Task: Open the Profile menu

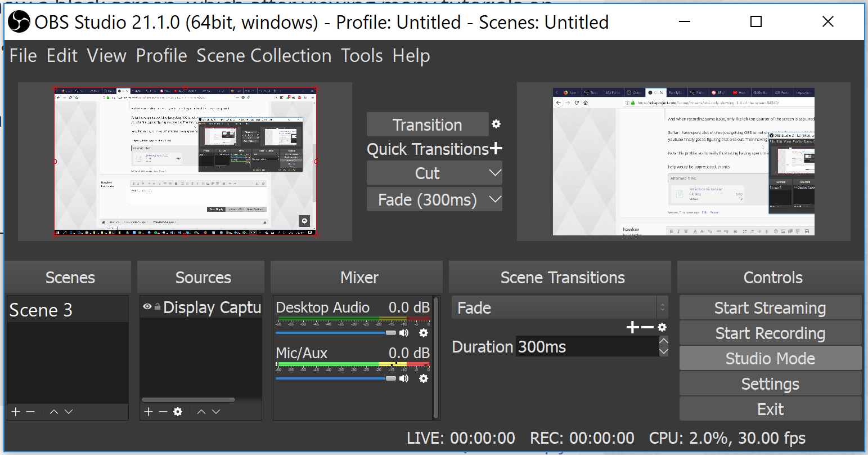Action: point(161,56)
